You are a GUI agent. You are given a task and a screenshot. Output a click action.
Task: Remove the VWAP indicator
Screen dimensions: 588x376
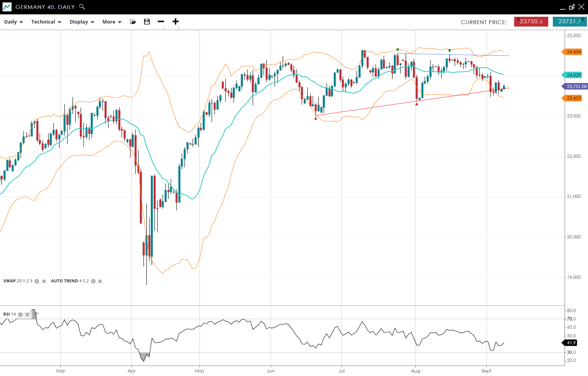tap(44, 281)
